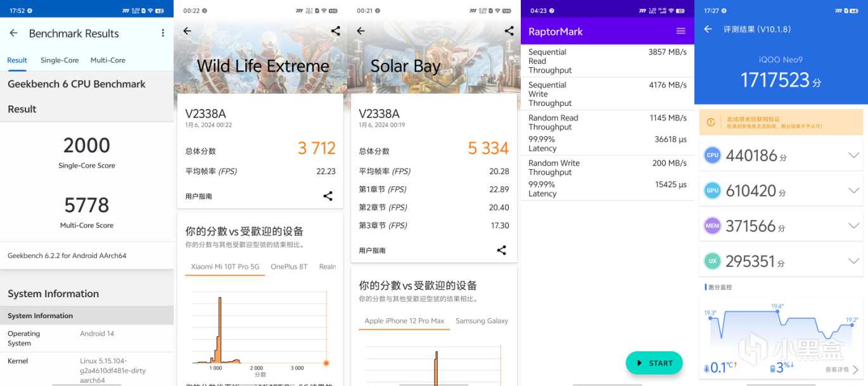Tap battery icon in RaptorMark status bar
The width and height of the screenshot is (868, 386).
coord(680,11)
